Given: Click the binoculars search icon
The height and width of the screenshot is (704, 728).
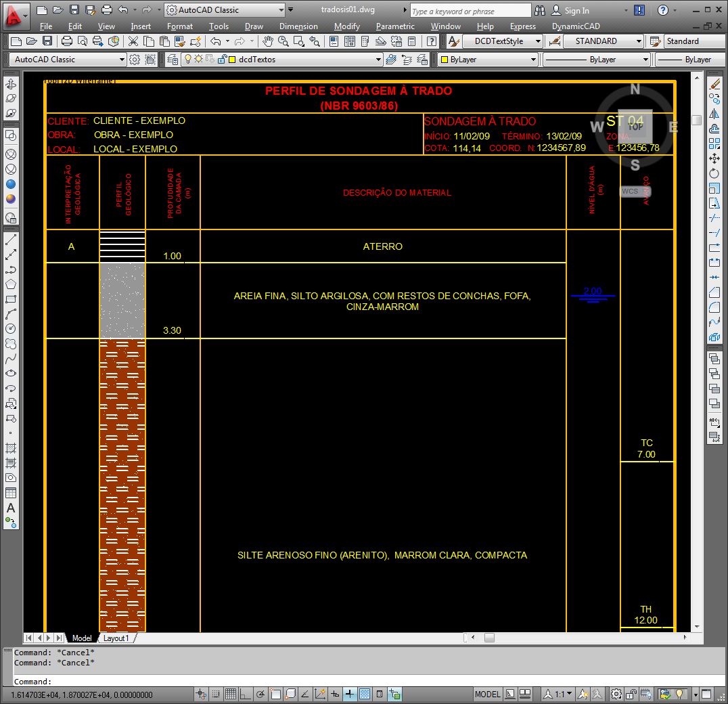Looking at the screenshot, I should 540,10.
